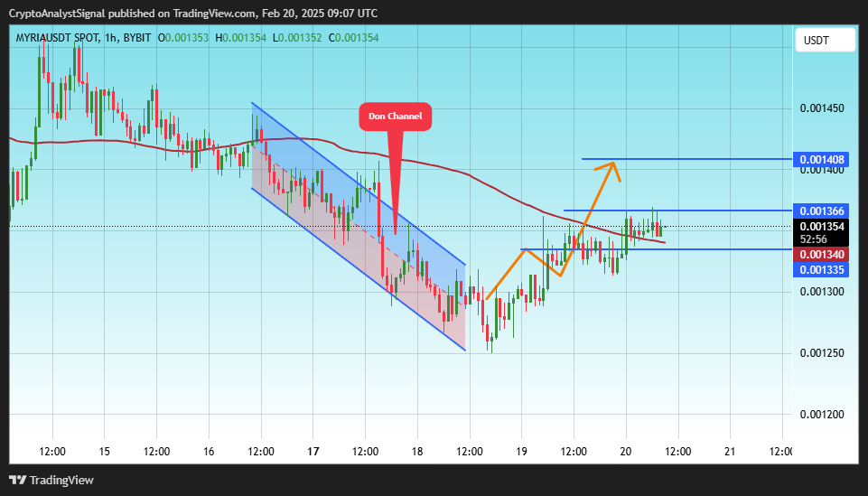Click the 1h timeframe in the legend

tap(111, 38)
